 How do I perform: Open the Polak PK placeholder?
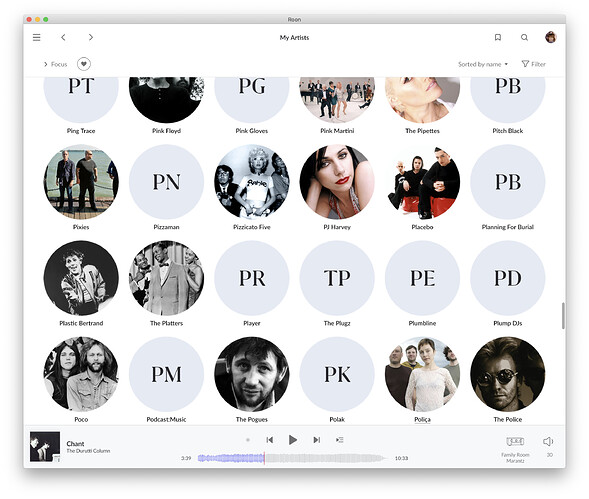(x=337, y=374)
